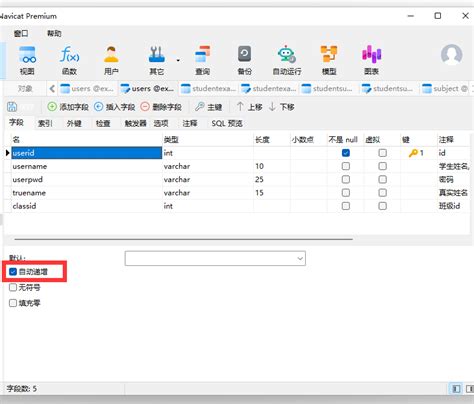
Task: Uncheck the 自动递增 auto increment checkbox
Action: [x=13, y=272]
